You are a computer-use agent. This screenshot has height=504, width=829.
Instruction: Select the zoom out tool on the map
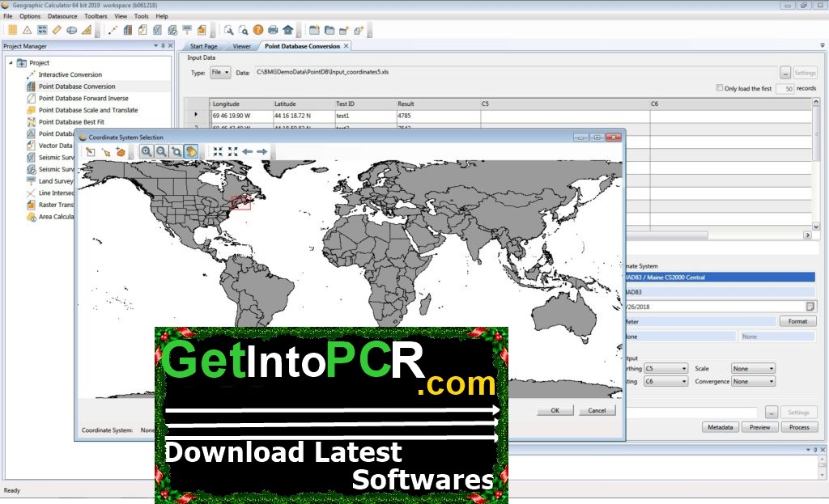coord(161,151)
